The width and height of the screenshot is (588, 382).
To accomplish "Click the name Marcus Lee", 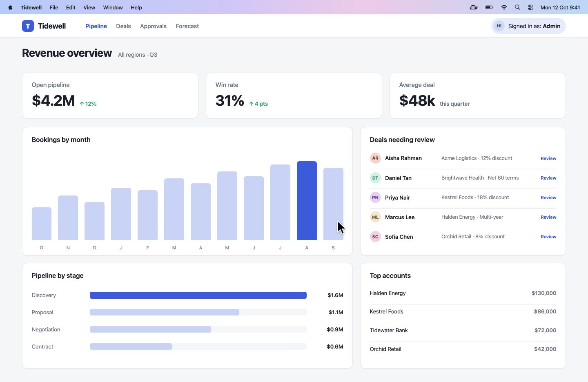I will point(400,217).
